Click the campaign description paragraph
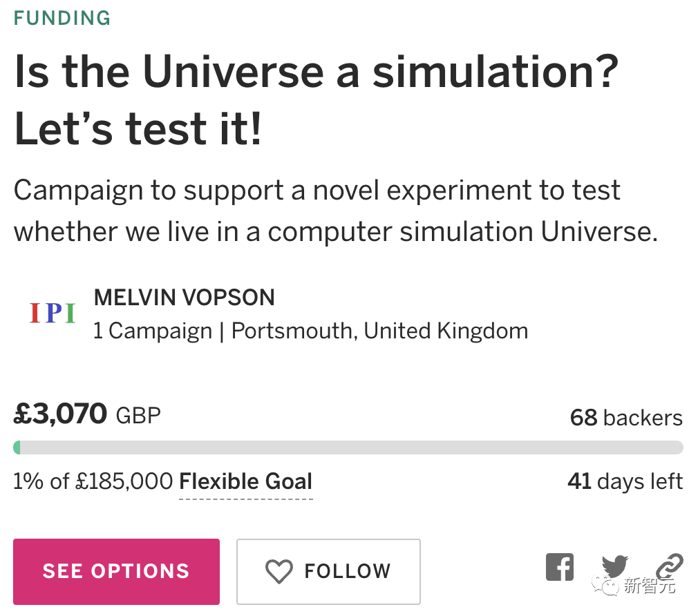The image size is (698, 616). [335, 211]
